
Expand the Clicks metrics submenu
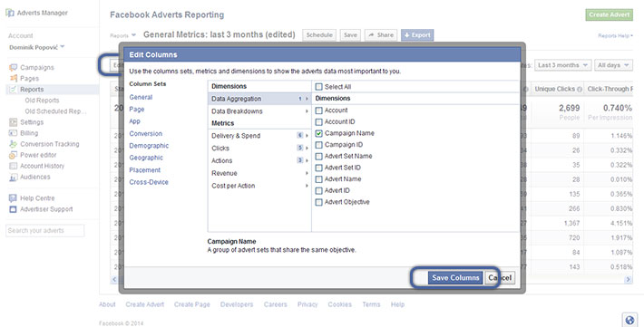259,149
